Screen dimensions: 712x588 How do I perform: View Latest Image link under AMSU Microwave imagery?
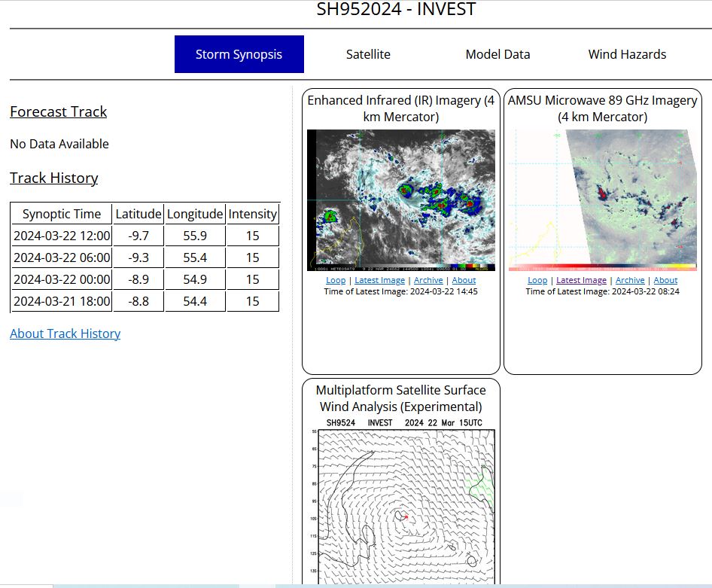point(581,280)
